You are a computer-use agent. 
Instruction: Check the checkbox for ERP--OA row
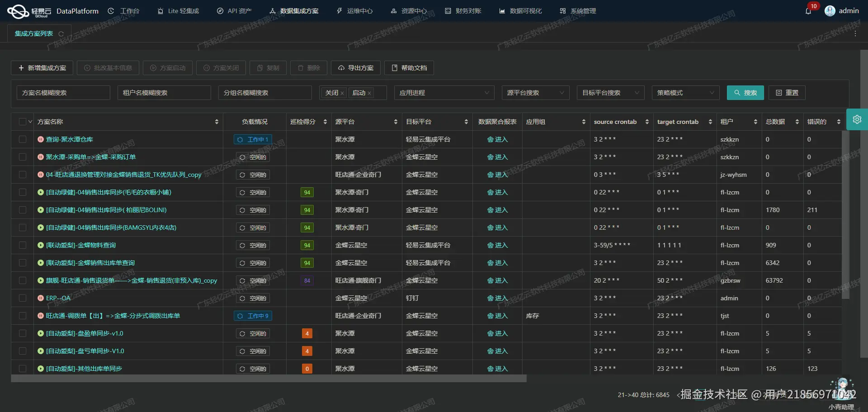[x=23, y=298]
